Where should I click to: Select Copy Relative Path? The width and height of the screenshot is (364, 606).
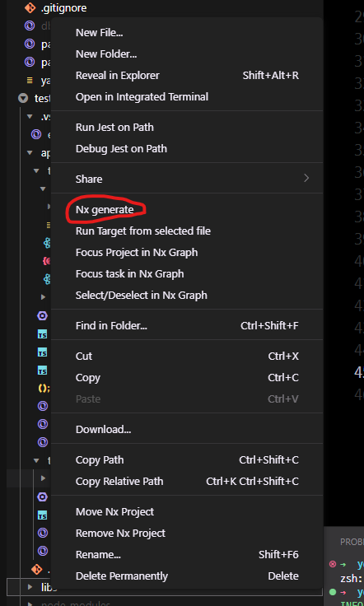click(x=119, y=481)
